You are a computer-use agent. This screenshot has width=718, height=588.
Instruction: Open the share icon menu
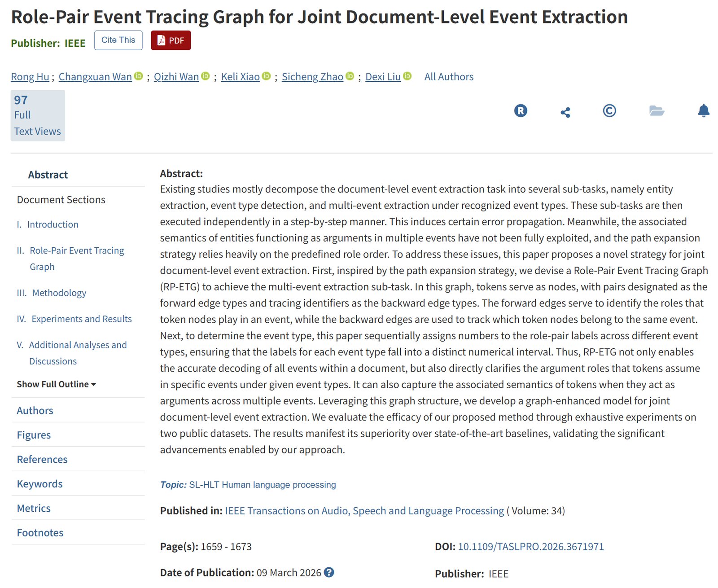point(565,112)
